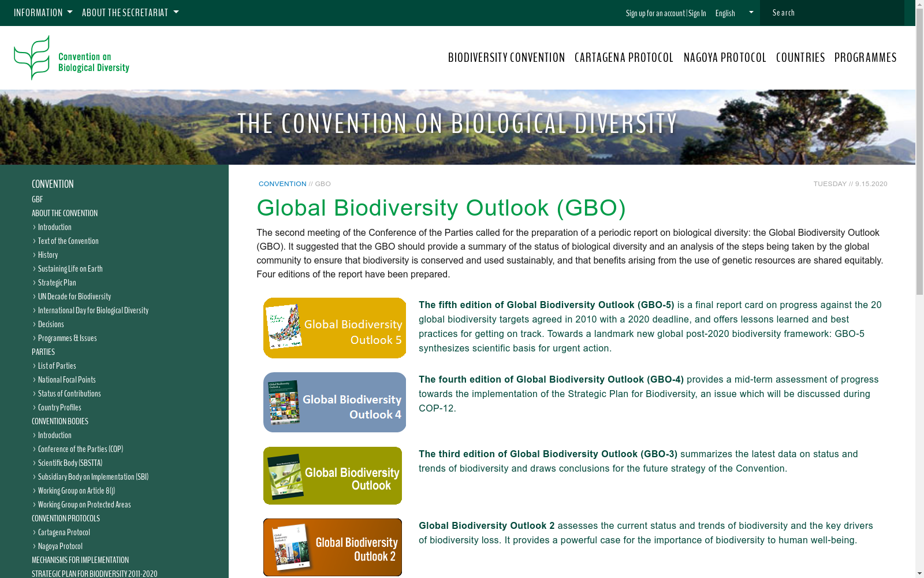Open Scientific Body (SBSTTA) sidebar link
The height and width of the screenshot is (578, 924).
coord(70,463)
